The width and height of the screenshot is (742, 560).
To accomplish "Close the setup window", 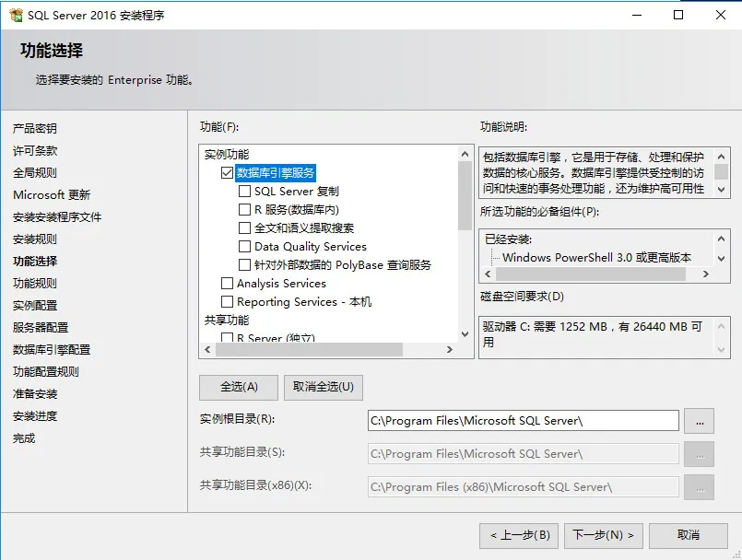I will coord(720,15).
